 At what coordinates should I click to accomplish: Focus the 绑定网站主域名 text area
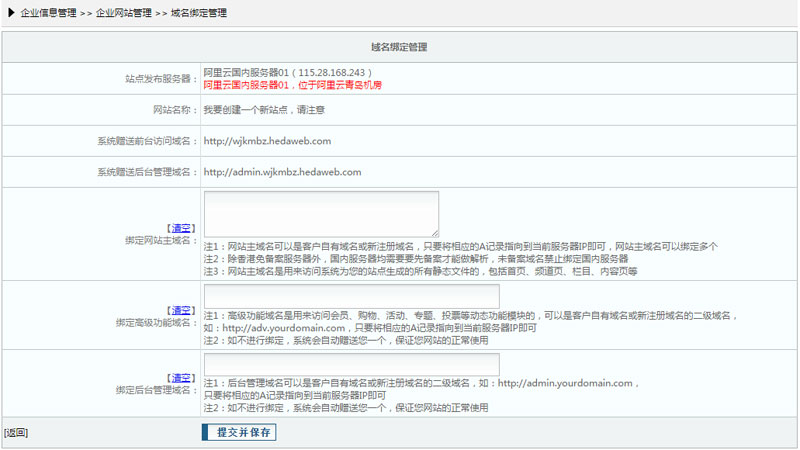tap(320, 213)
